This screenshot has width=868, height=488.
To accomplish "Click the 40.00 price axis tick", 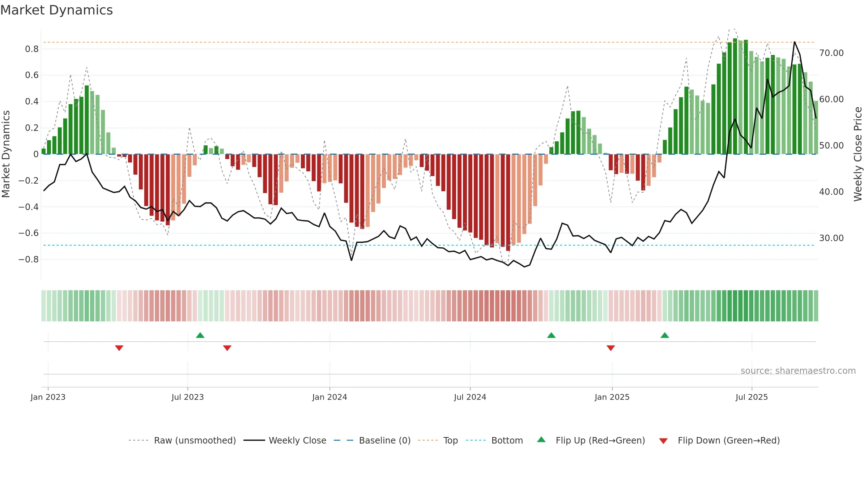I will (831, 192).
